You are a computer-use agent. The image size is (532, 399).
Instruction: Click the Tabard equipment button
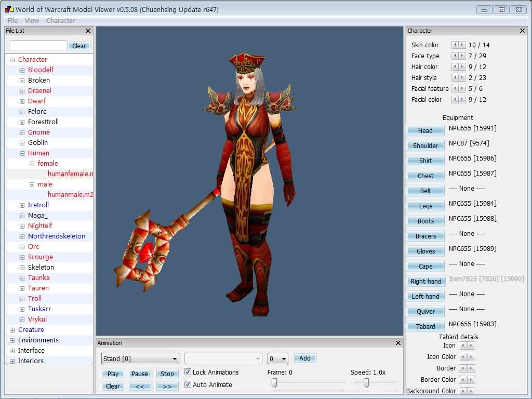click(425, 327)
